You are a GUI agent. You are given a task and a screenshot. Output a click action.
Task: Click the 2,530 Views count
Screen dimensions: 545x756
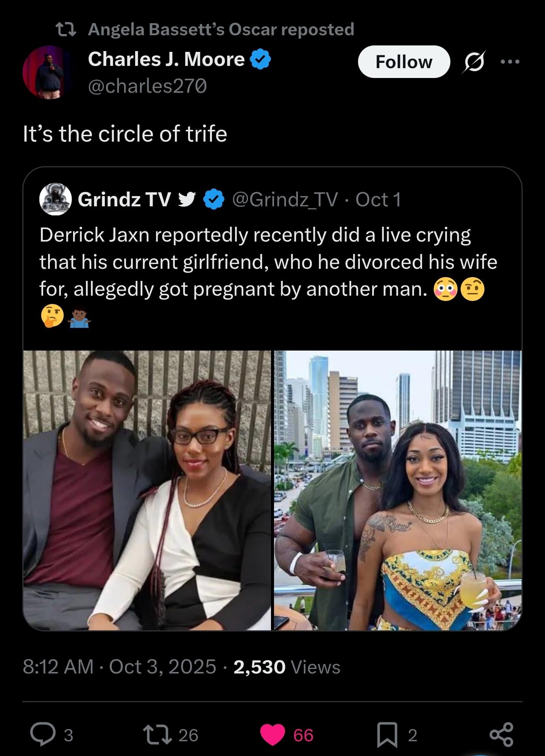point(287,667)
